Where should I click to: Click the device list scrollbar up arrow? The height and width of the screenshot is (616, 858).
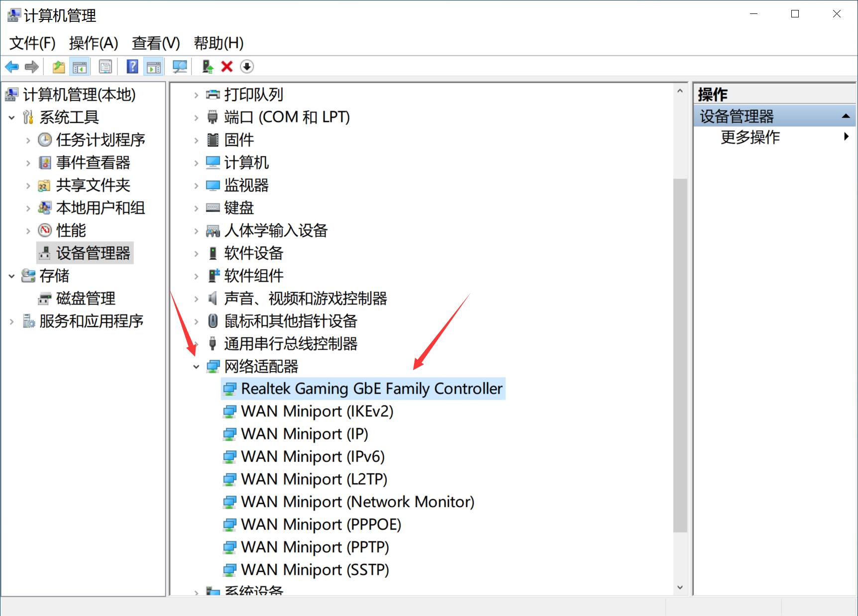pyautogui.click(x=680, y=91)
